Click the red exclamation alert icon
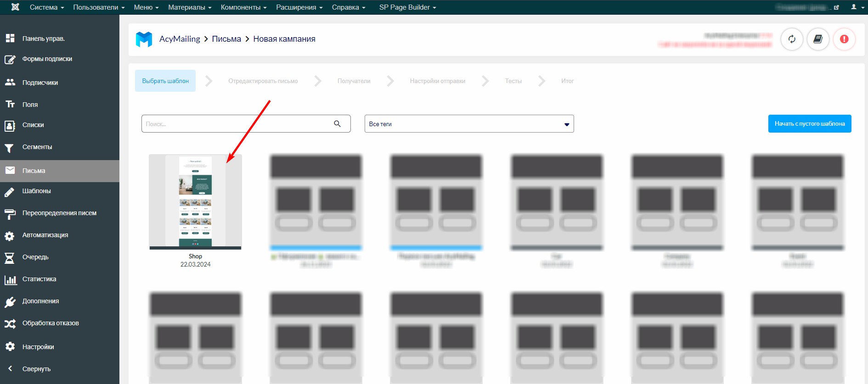 (x=844, y=39)
